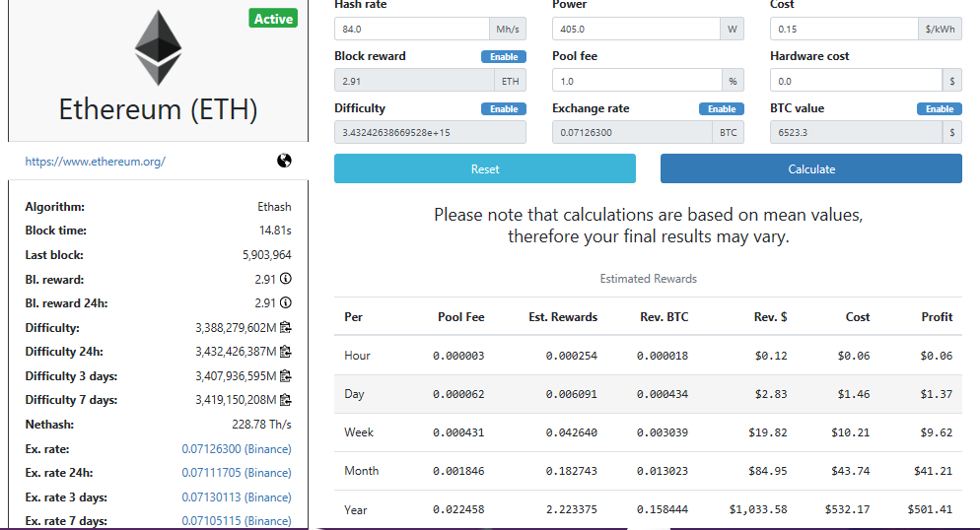Select the hourly Est. Rewards 0.000254

pos(571,356)
